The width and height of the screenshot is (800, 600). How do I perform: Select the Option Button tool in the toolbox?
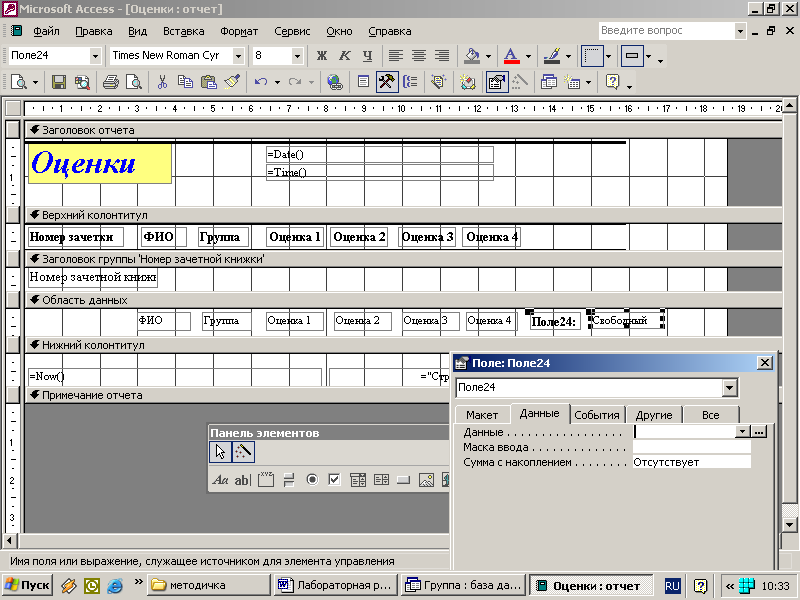tap(312, 480)
